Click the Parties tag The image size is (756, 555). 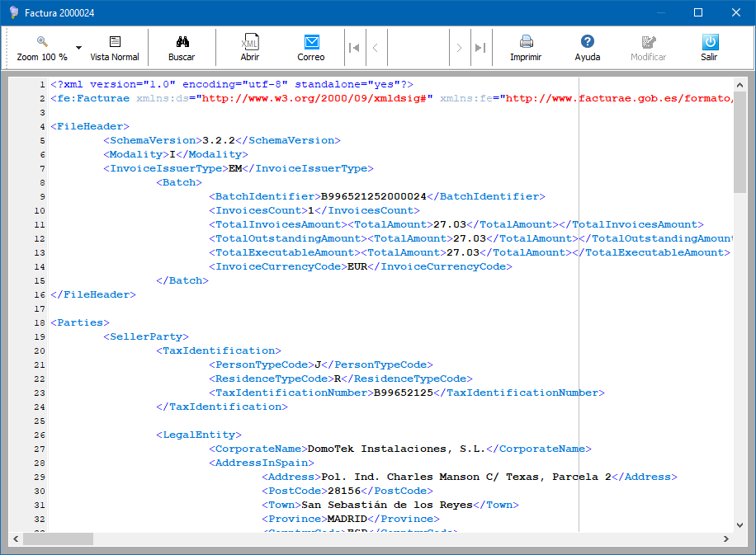click(80, 322)
